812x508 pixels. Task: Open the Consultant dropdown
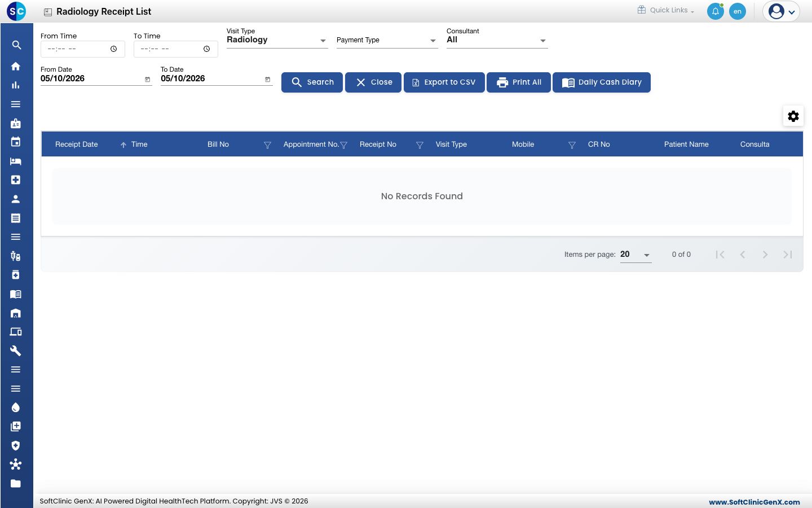click(x=497, y=40)
